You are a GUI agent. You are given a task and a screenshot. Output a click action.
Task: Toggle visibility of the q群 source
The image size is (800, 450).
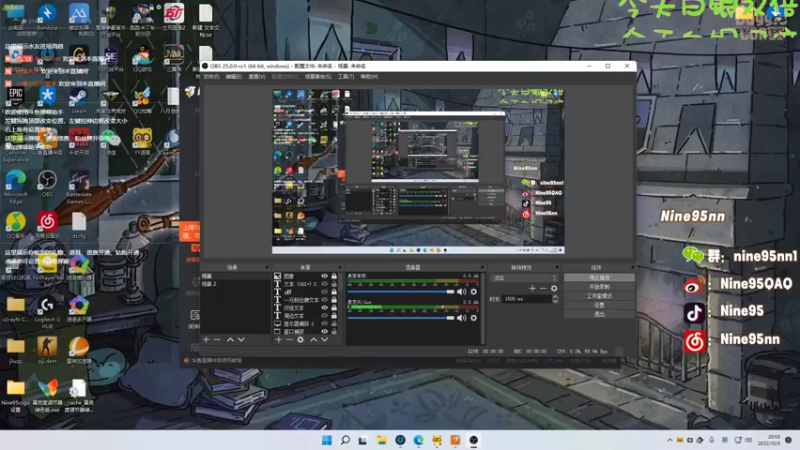point(324,292)
